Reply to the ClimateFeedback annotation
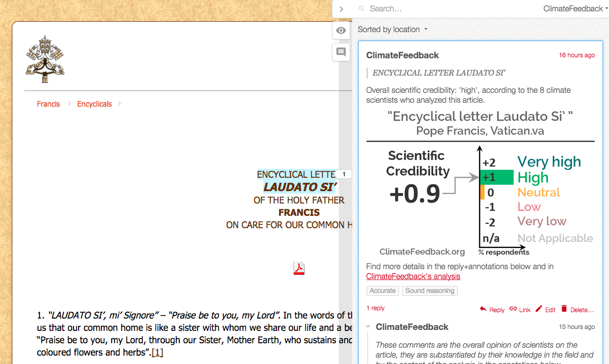This screenshot has height=364, width=609. tap(492, 310)
